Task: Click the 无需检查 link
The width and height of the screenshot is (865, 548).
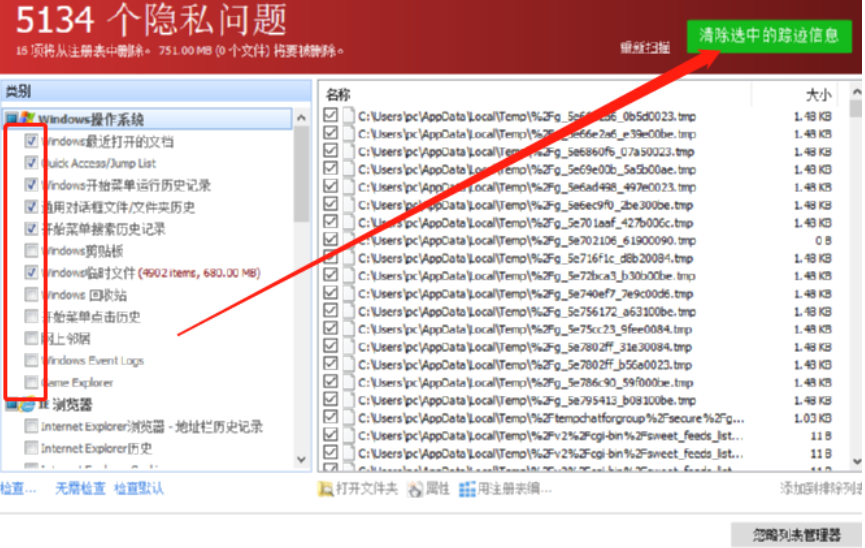Action: [x=80, y=488]
